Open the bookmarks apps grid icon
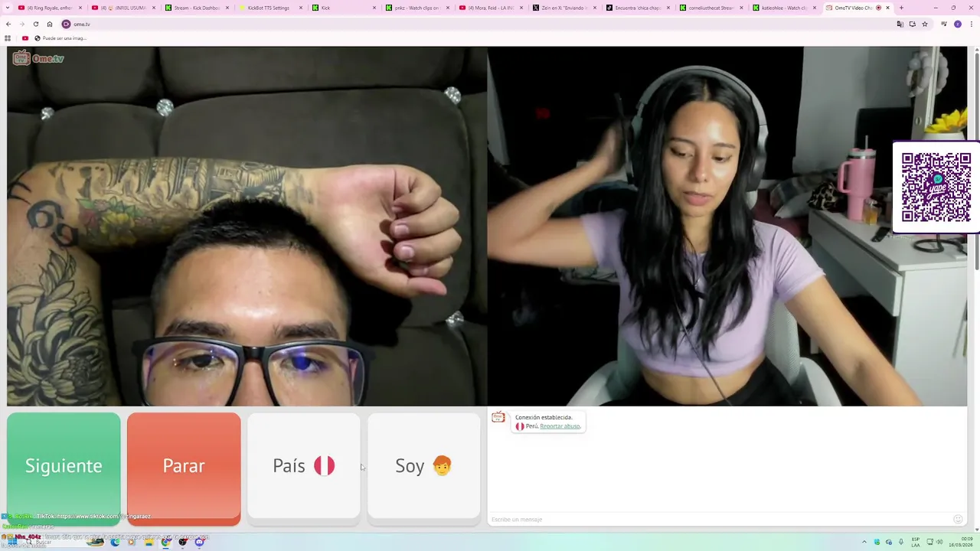The width and height of the screenshot is (980, 551). (x=8, y=38)
